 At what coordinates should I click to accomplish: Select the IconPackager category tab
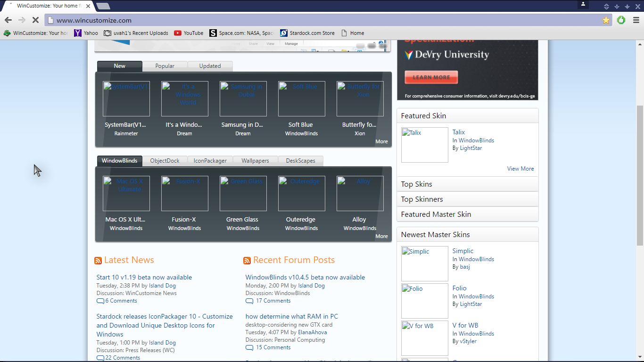coord(210,161)
